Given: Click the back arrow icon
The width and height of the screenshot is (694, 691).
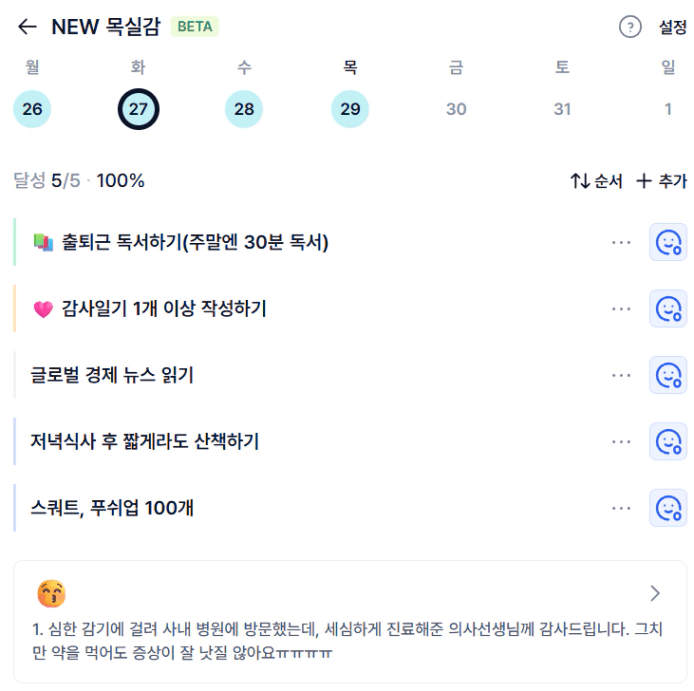Looking at the screenshot, I should 27,27.
